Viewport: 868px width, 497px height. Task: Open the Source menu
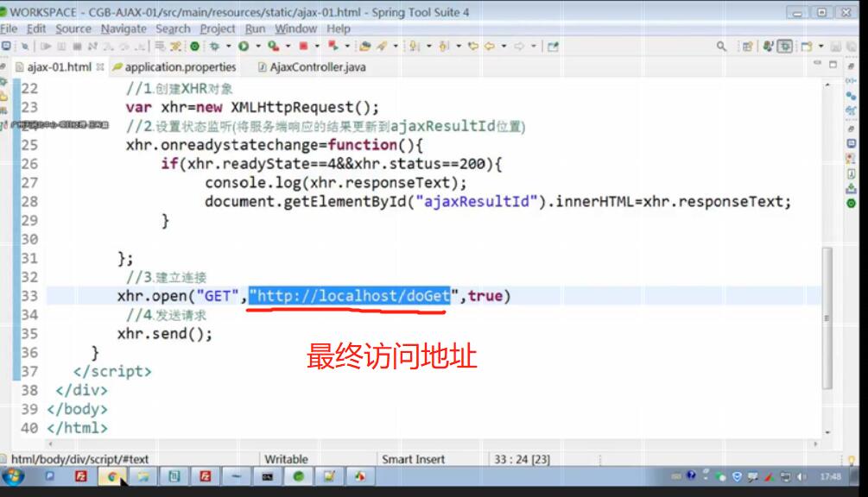[x=74, y=28]
